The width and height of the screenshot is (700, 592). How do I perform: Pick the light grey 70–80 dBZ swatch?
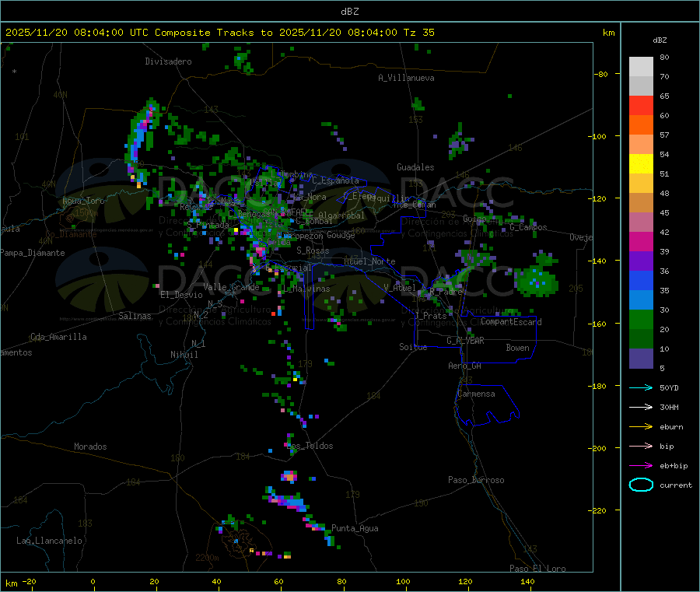pos(641,67)
